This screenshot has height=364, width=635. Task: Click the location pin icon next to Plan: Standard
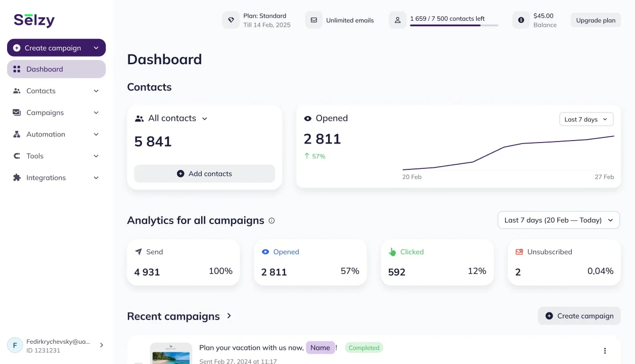(x=231, y=20)
